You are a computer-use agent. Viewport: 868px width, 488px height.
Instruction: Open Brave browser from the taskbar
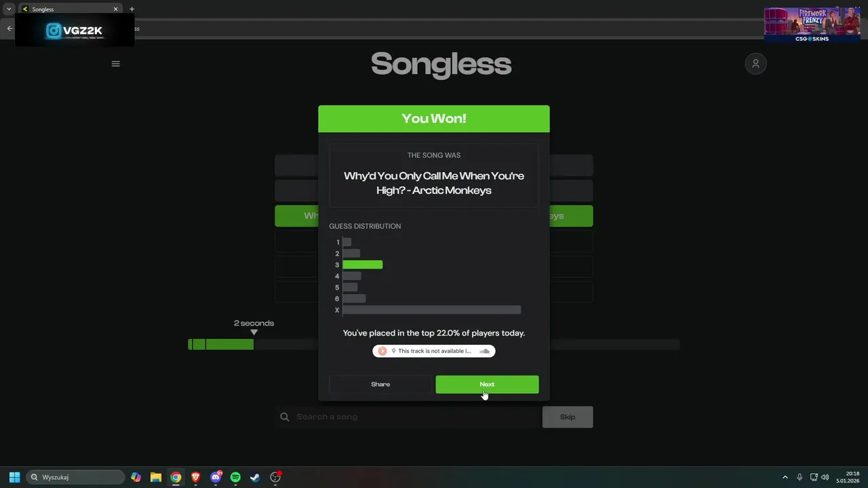[195, 477]
